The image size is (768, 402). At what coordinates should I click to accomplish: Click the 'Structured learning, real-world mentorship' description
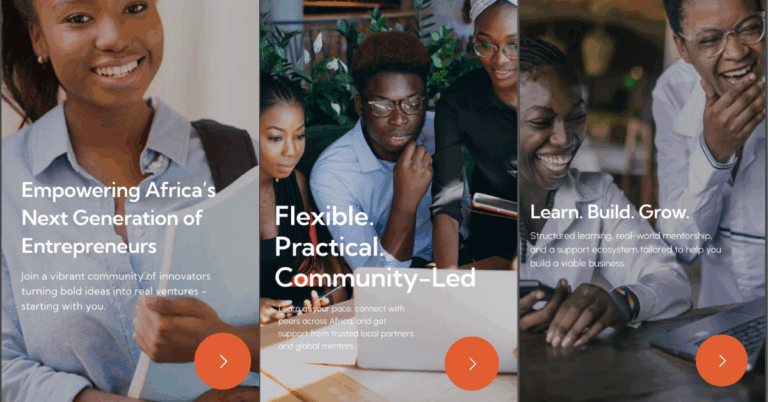625,249
